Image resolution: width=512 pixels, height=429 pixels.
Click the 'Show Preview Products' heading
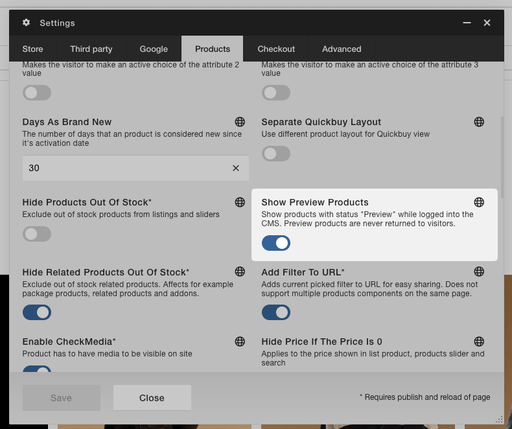(x=315, y=202)
